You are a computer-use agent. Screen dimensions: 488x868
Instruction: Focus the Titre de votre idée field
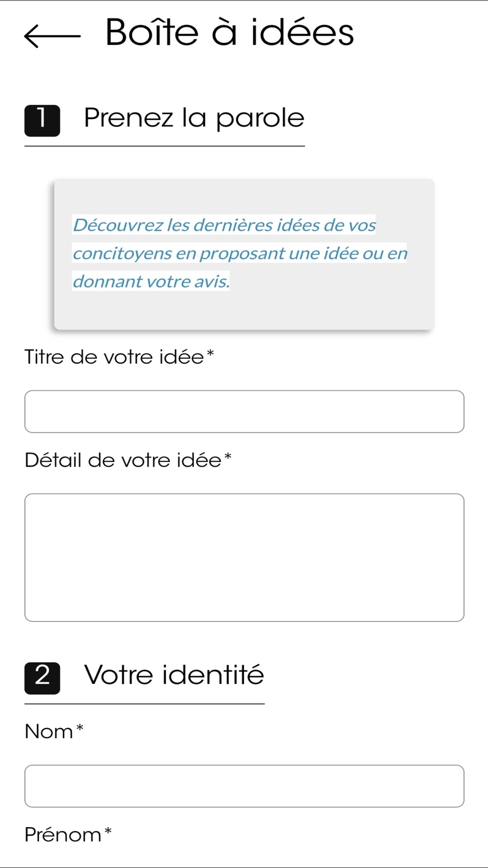click(x=244, y=412)
